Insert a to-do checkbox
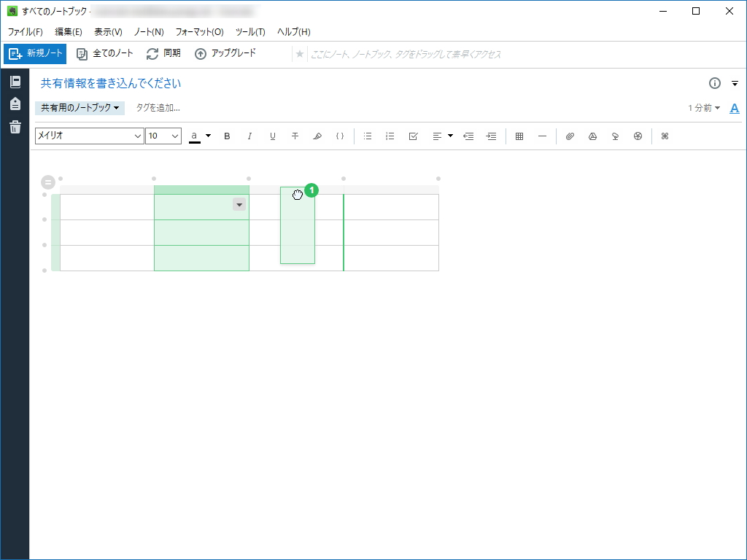This screenshot has width=747, height=560. click(x=414, y=136)
